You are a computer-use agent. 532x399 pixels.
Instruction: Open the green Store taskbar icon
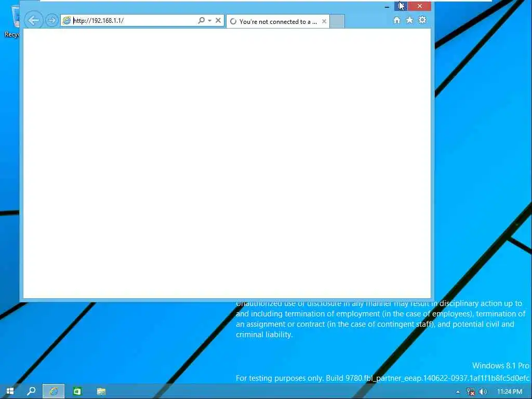coord(77,391)
